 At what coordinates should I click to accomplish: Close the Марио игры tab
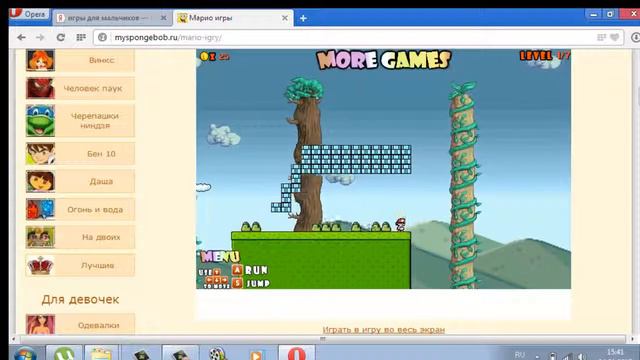tap(284, 18)
